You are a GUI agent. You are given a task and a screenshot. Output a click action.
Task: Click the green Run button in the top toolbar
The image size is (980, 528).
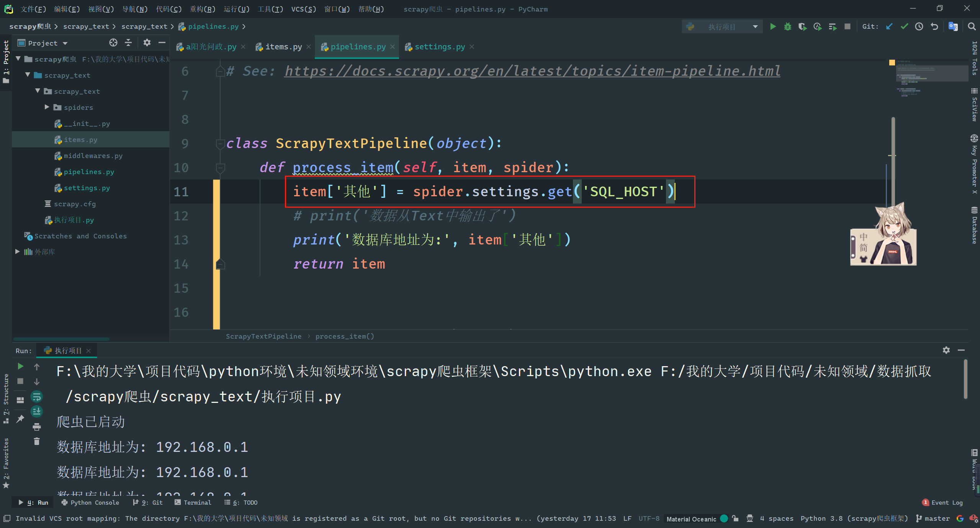pos(773,26)
